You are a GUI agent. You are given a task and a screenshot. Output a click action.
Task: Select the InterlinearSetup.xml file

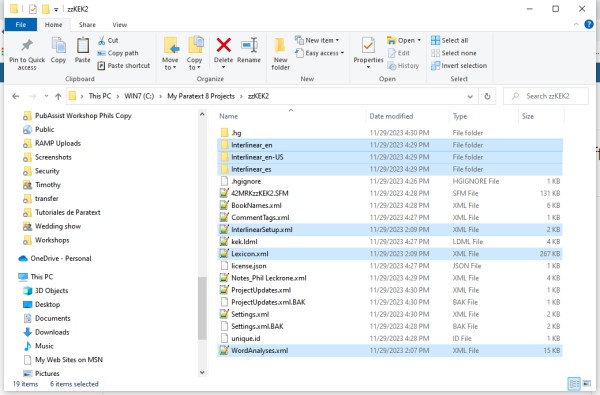coord(390,229)
